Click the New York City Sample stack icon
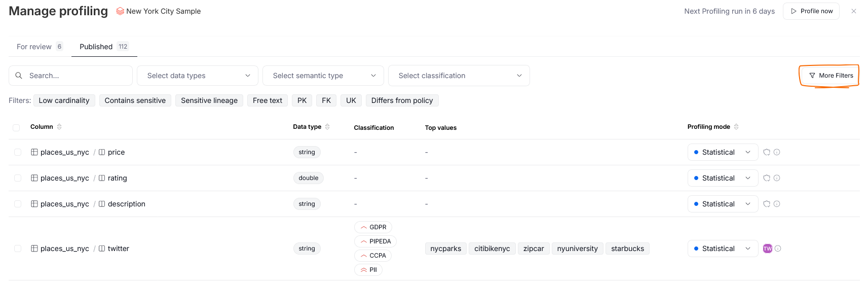This screenshot has width=868, height=284. click(x=120, y=11)
